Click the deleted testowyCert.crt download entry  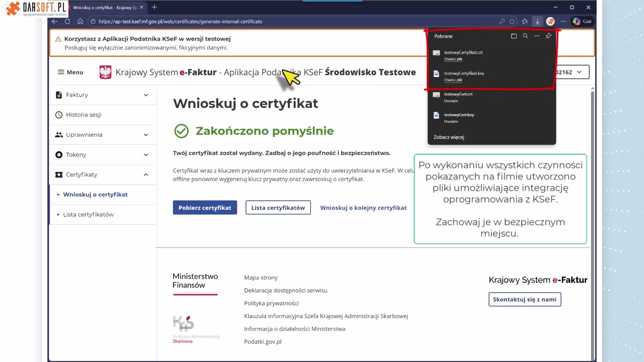(x=492, y=97)
